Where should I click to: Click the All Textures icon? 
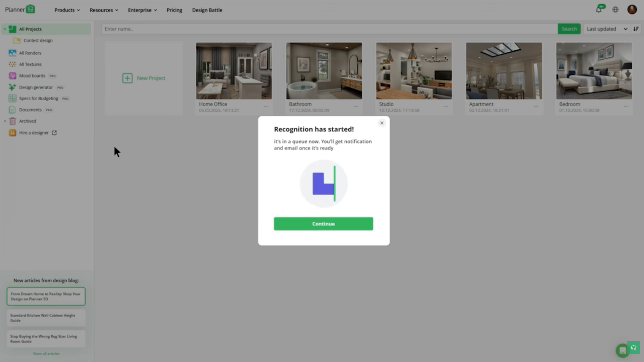coord(12,64)
